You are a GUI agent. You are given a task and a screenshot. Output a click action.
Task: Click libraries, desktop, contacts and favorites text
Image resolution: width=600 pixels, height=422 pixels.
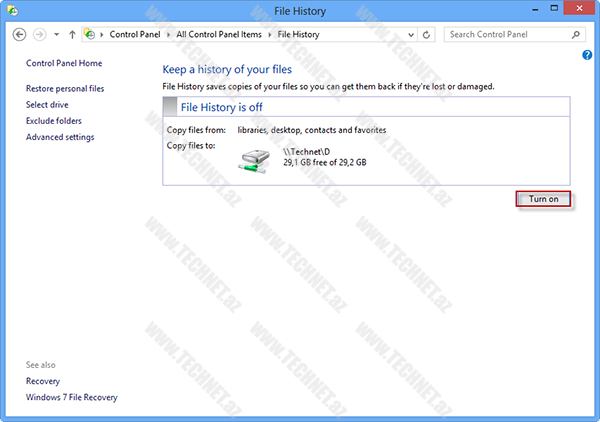click(x=311, y=130)
